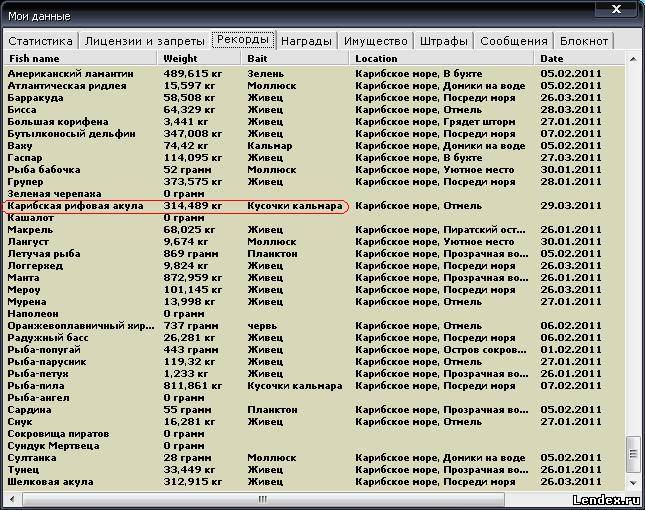This screenshot has height=510, width=645.
Task: Go to the Имущество tab
Action: [376, 41]
